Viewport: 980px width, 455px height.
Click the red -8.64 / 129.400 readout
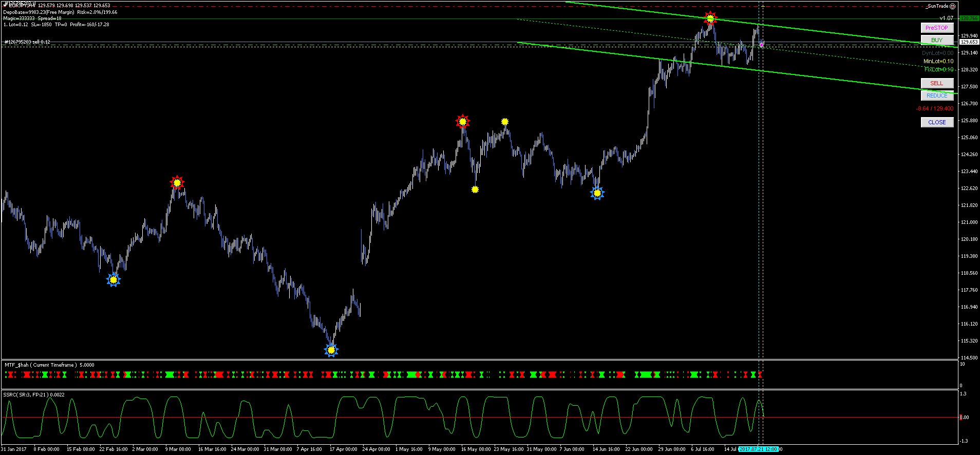pos(935,108)
